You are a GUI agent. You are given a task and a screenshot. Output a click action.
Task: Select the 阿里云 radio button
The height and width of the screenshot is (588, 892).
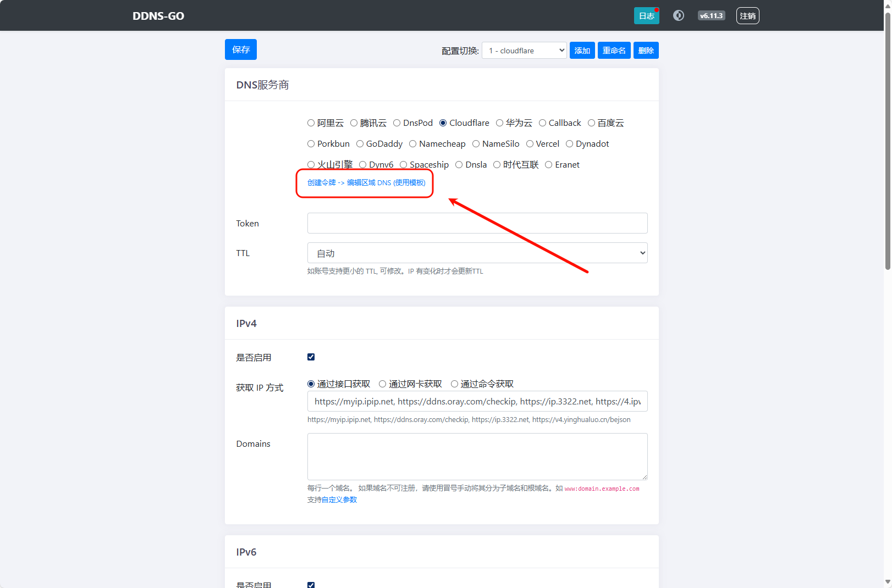311,123
